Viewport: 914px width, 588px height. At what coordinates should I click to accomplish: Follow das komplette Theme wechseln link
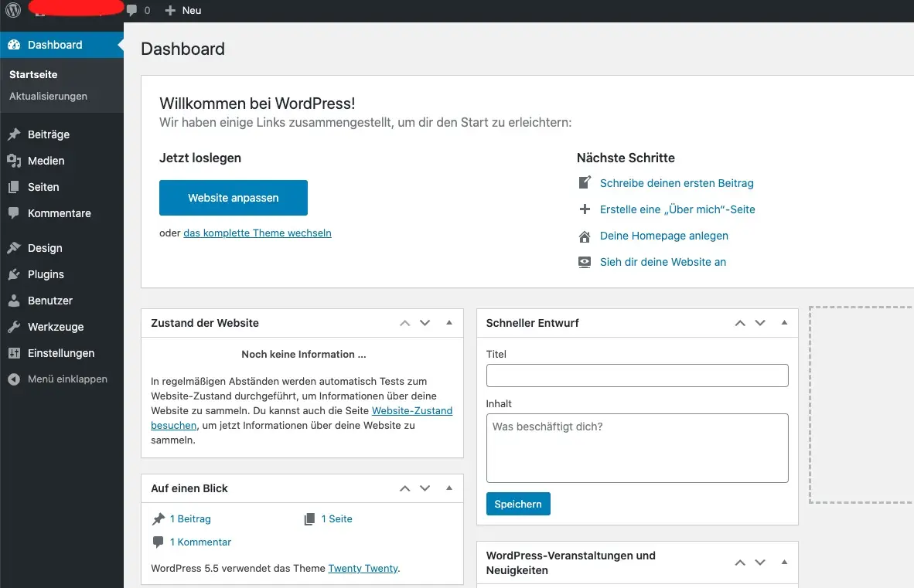pyautogui.click(x=257, y=233)
